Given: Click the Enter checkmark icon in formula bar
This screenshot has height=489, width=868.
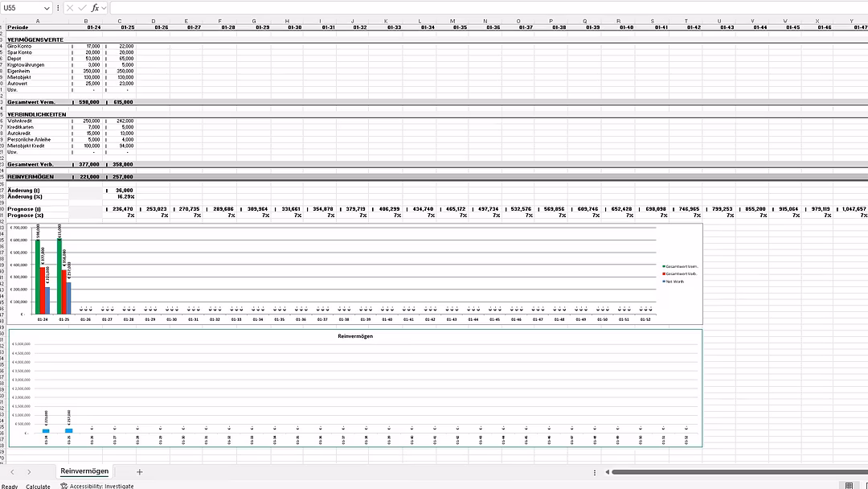Looking at the screenshot, I should [83, 7].
